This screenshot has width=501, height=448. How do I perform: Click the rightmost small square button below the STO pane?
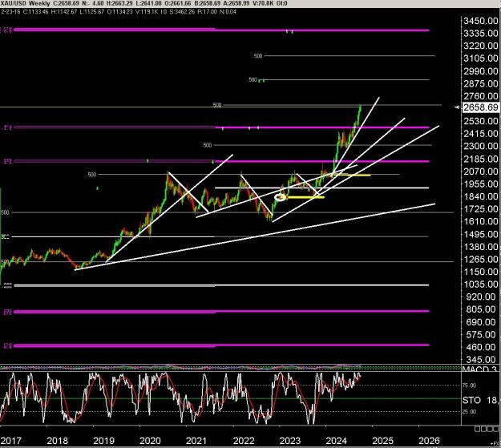coord(495,429)
